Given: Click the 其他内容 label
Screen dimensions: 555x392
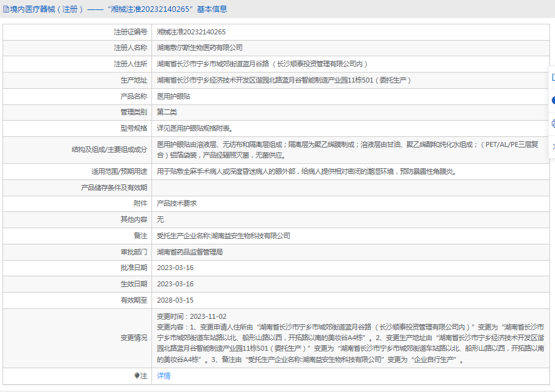Looking at the screenshot, I should click(x=134, y=219).
